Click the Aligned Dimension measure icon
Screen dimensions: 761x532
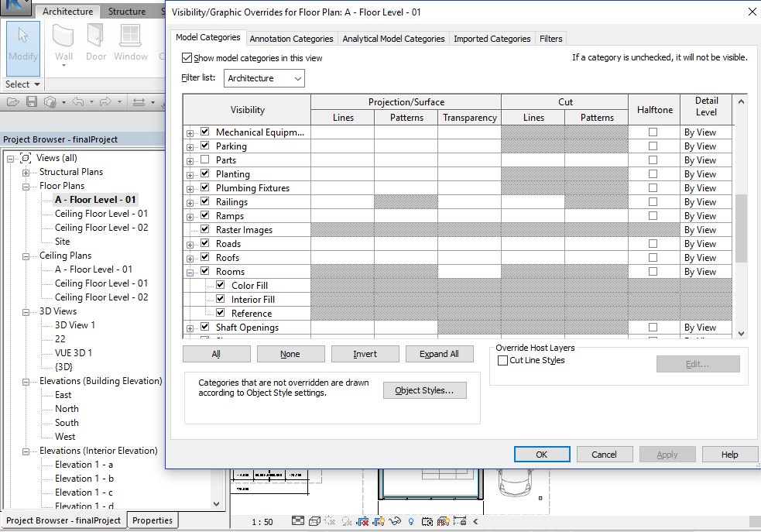(x=139, y=102)
